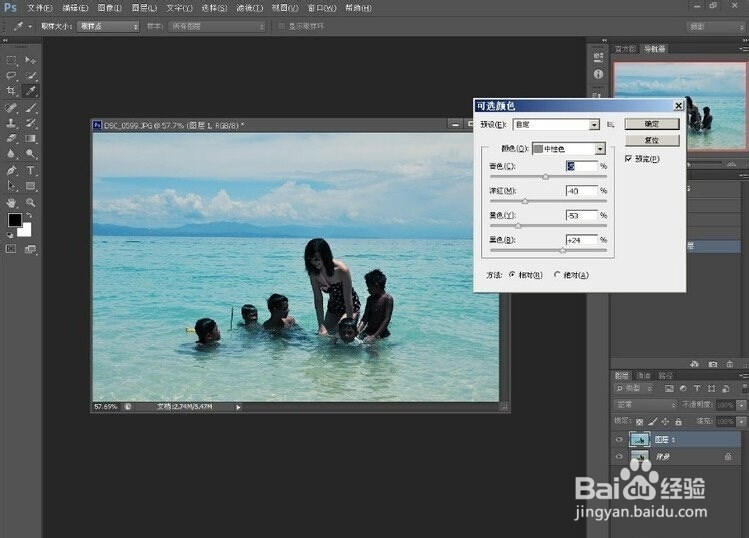749x538 pixels.
Task: Select the Healing Brush tool
Action: tap(11, 108)
